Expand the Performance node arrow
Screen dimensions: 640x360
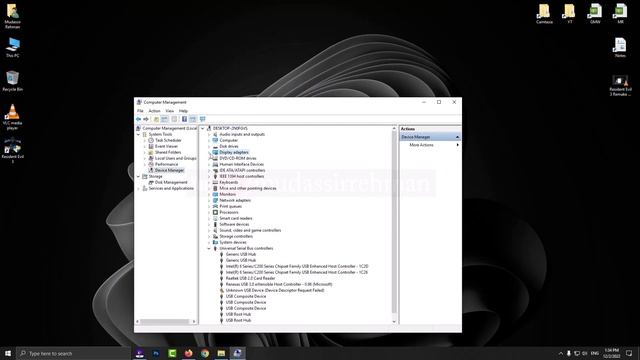[144, 164]
